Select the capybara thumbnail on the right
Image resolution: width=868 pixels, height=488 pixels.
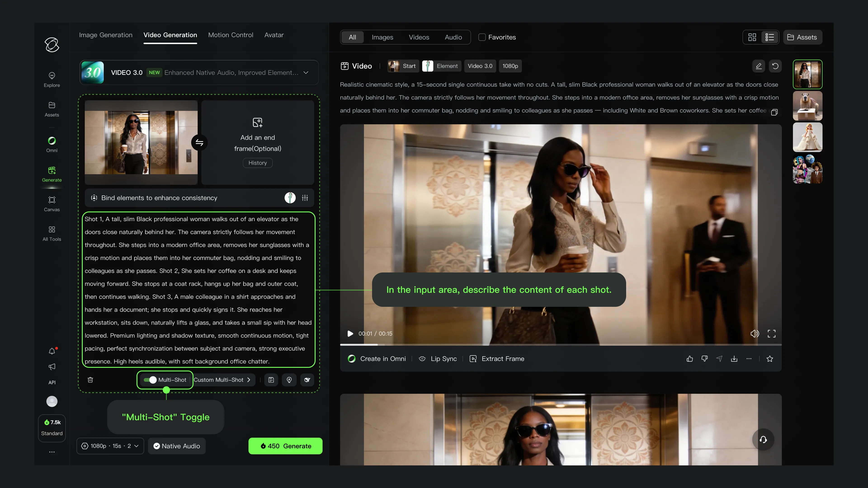pos(807,106)
